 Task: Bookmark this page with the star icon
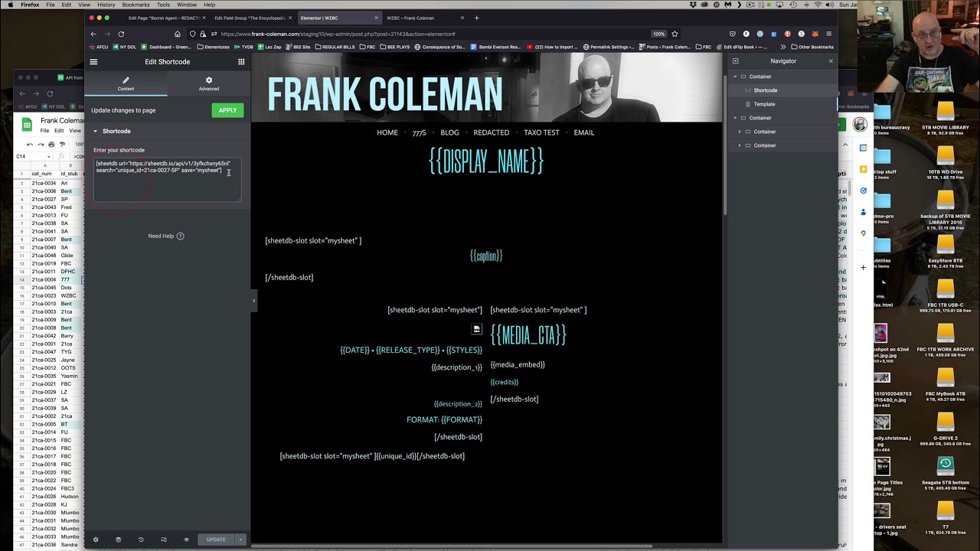675,34
